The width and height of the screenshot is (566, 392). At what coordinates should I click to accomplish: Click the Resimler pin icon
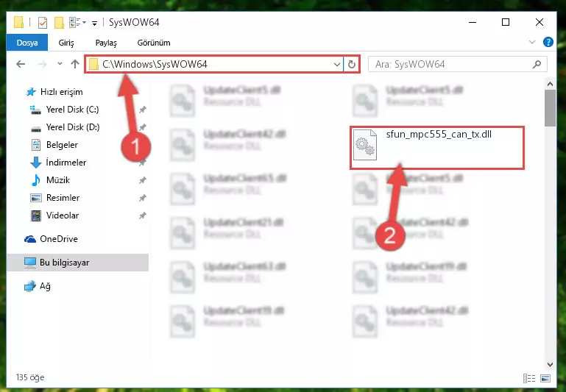pyautogui.click(x=143, y=198)
